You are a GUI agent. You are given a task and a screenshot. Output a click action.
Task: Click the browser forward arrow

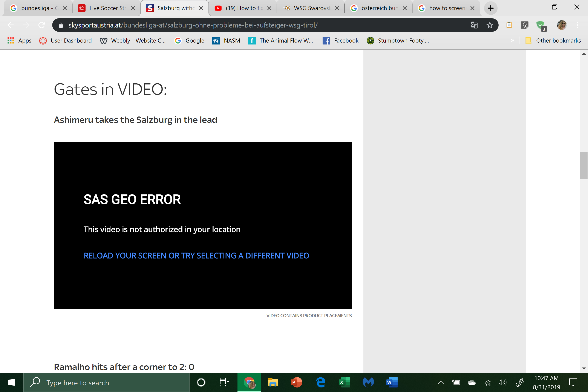click(26, 25)
